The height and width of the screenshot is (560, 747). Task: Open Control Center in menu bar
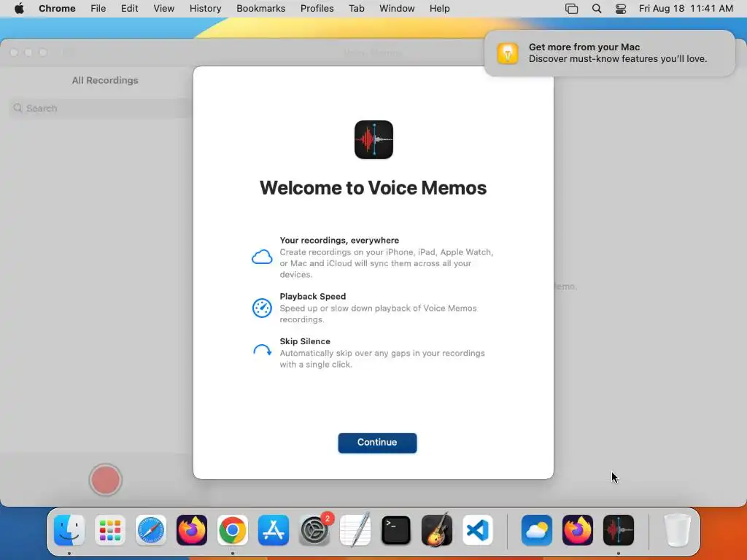621,9
